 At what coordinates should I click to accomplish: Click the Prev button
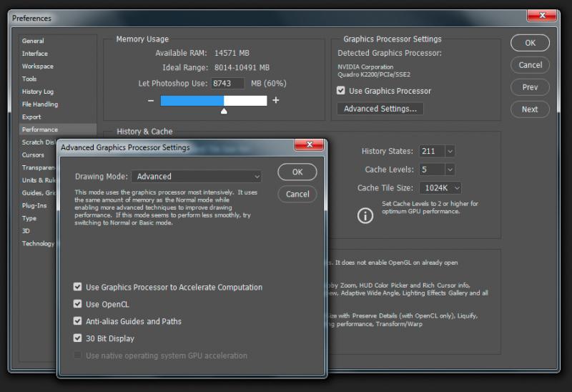(530, 87)
